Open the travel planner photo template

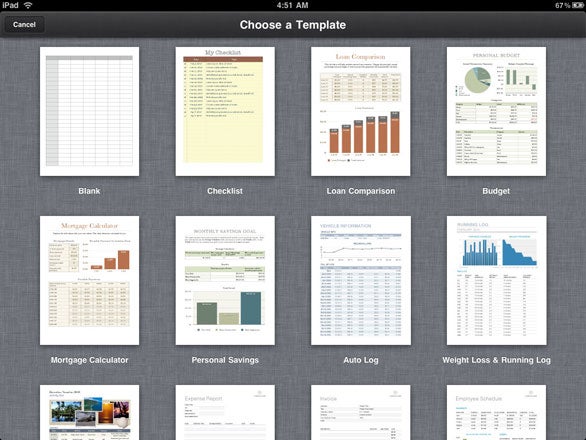pos(89,412)
